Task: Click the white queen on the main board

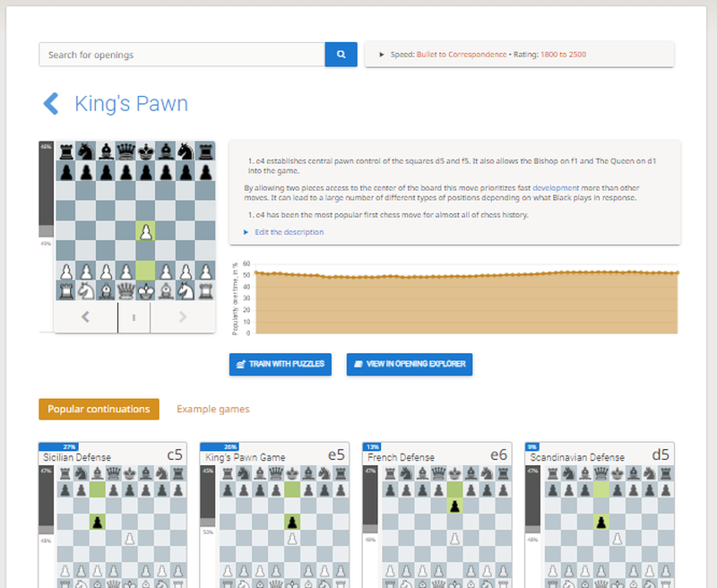Action: click(x=125, y=290)
